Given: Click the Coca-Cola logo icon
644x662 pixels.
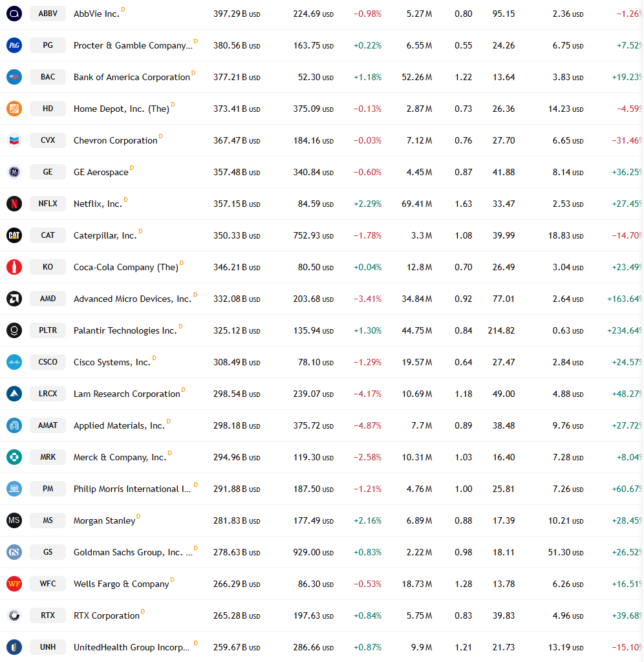Looking at the screenshot, I should [14, 267].
